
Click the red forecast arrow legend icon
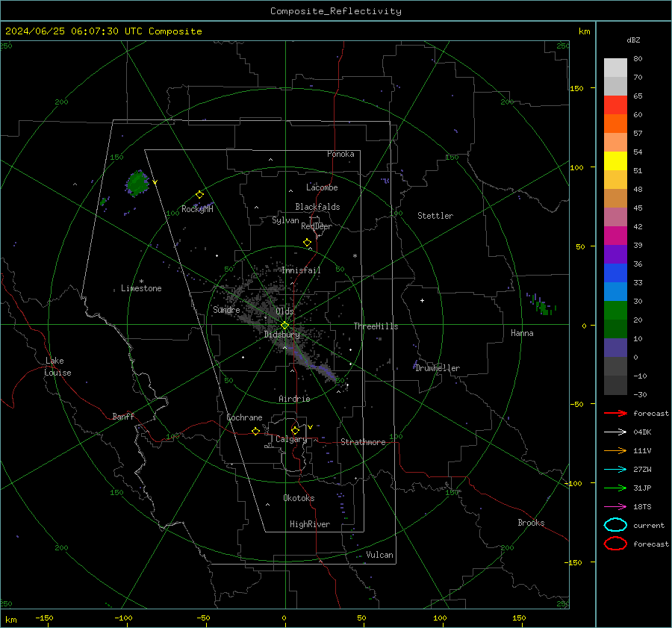[x=615, y=413]
